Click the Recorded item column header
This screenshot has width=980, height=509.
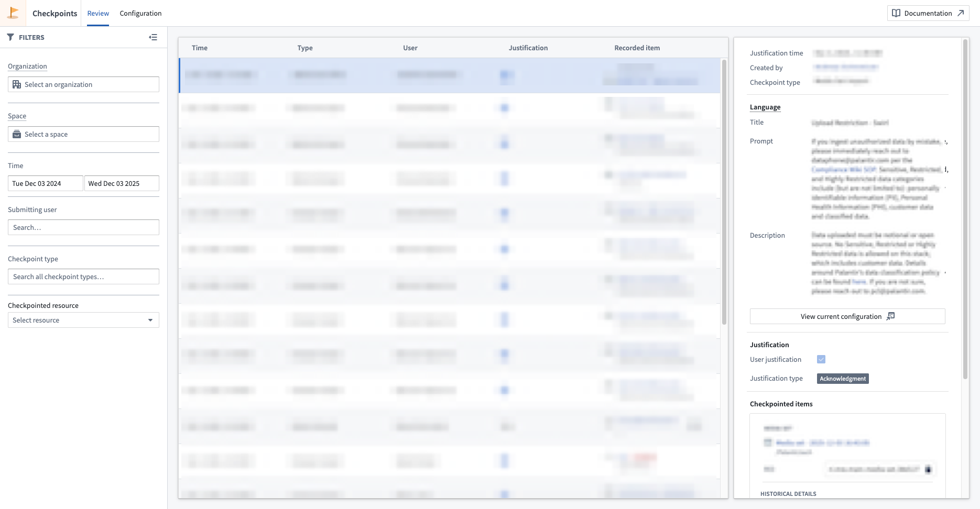[637, 48]
